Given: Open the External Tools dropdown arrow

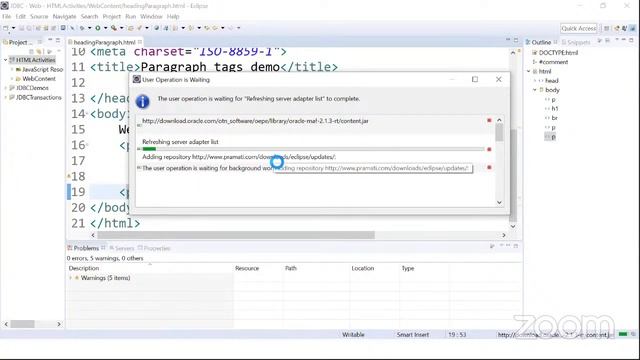Looking at the screenshot, I should 121,28.
